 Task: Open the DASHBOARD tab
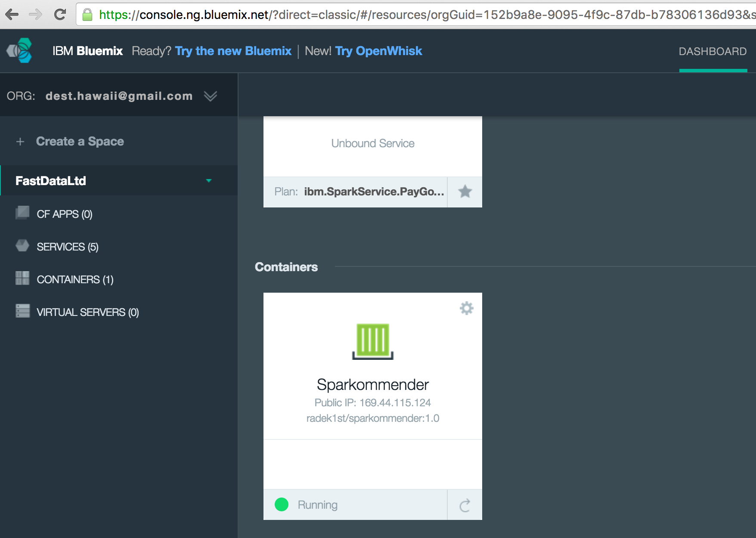coord(713,51)
